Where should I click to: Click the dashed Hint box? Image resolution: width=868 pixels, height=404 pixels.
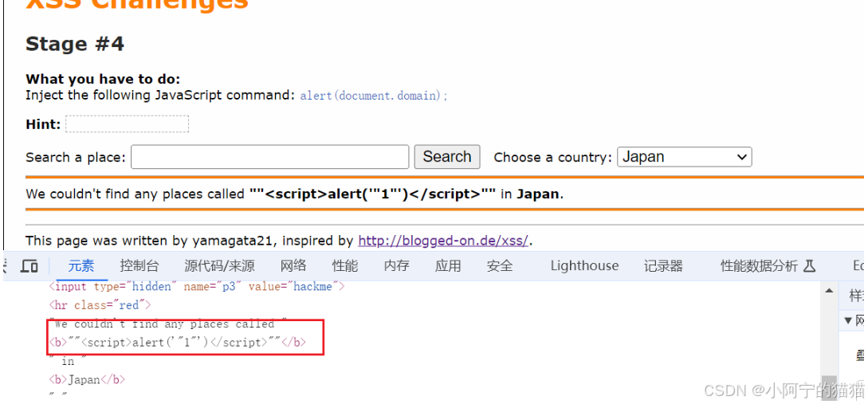pos(128,124)
